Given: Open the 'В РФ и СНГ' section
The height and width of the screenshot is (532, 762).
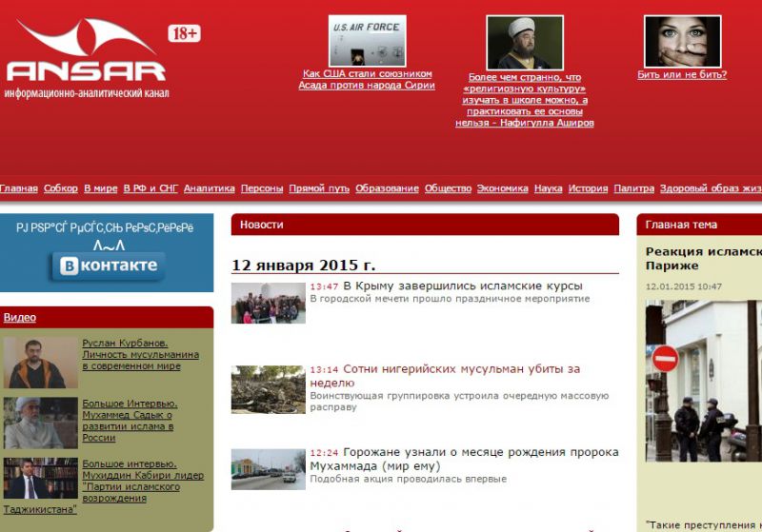Looking at the screenshot, I should (150, 188).
